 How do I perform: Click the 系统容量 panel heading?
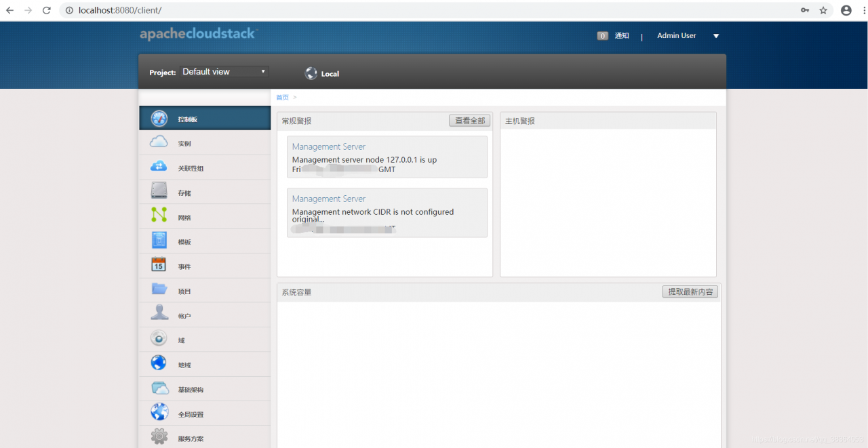[x=296, y=292]
